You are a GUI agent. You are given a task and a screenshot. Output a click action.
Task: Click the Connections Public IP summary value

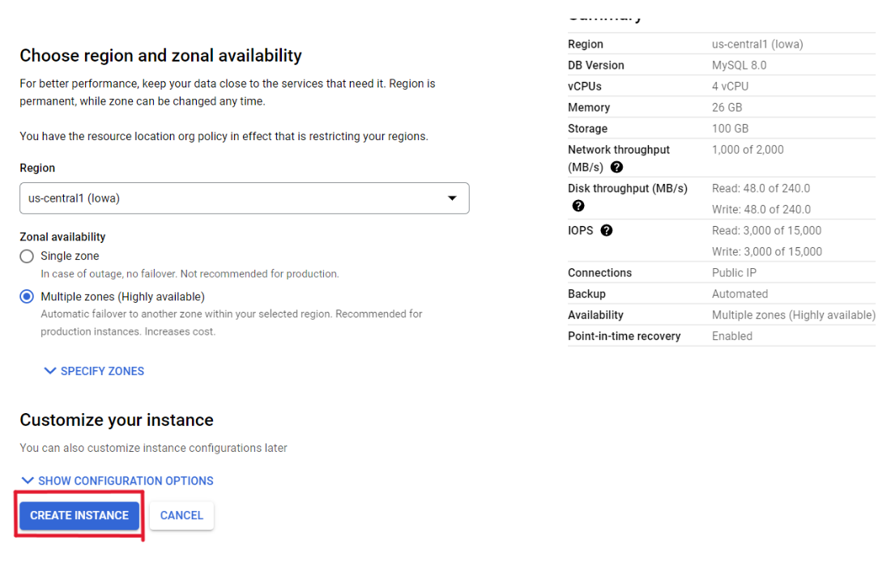[x=734, y=273]
